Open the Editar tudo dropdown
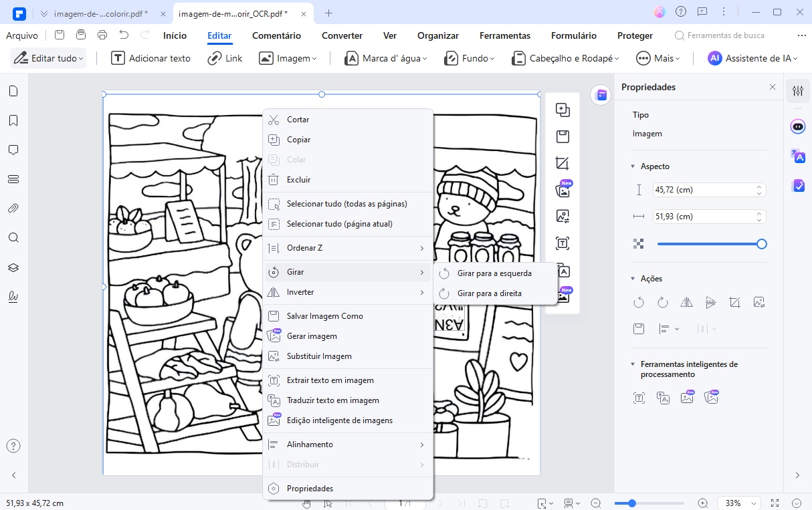This screenshot has width=812, height=510. 48,58
